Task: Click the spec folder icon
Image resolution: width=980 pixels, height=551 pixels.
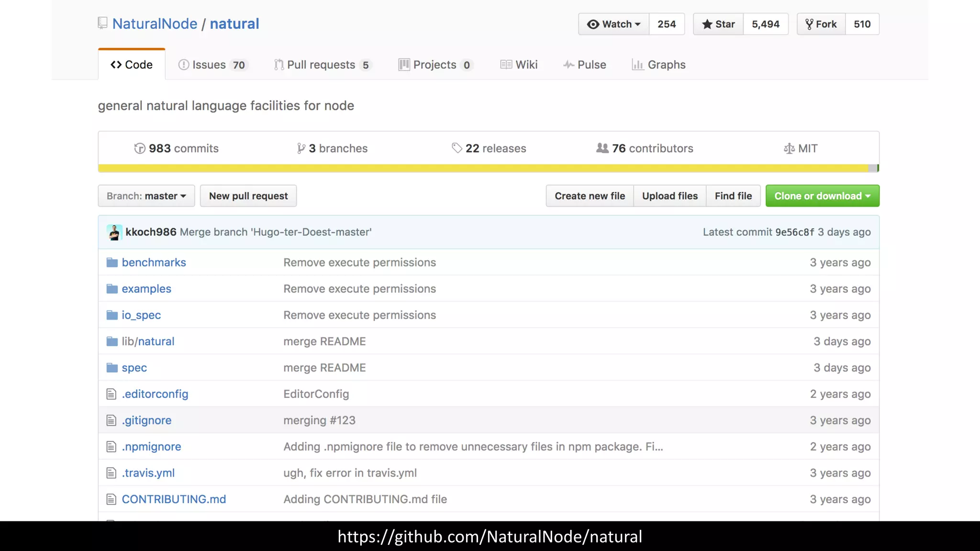Action: click(112, 367)
